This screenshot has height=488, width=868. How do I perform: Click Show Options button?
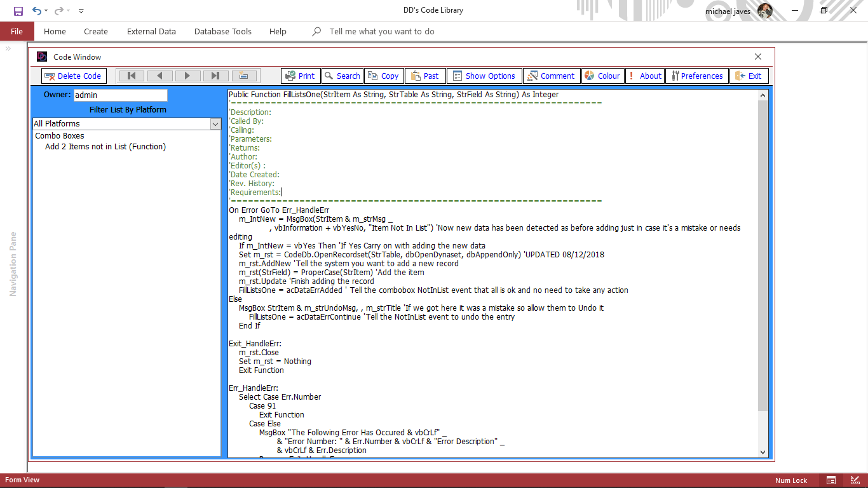[x=484, y=76]
